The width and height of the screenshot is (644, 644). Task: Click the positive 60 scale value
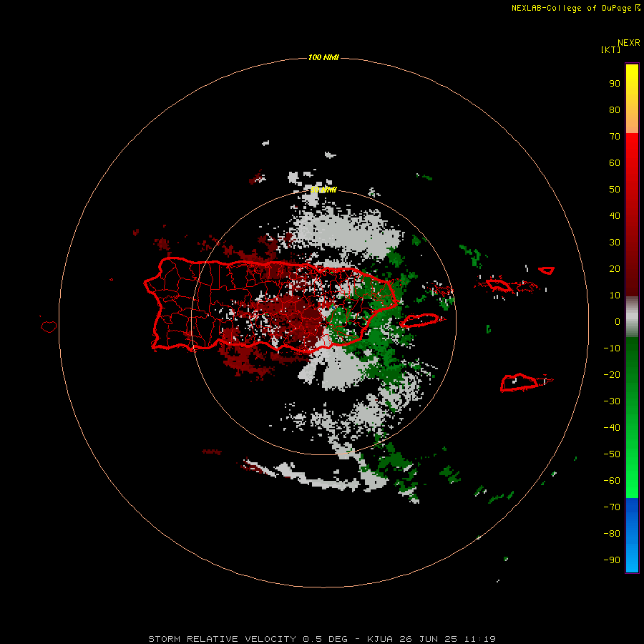pyautogui.click(x=615, y=163)
